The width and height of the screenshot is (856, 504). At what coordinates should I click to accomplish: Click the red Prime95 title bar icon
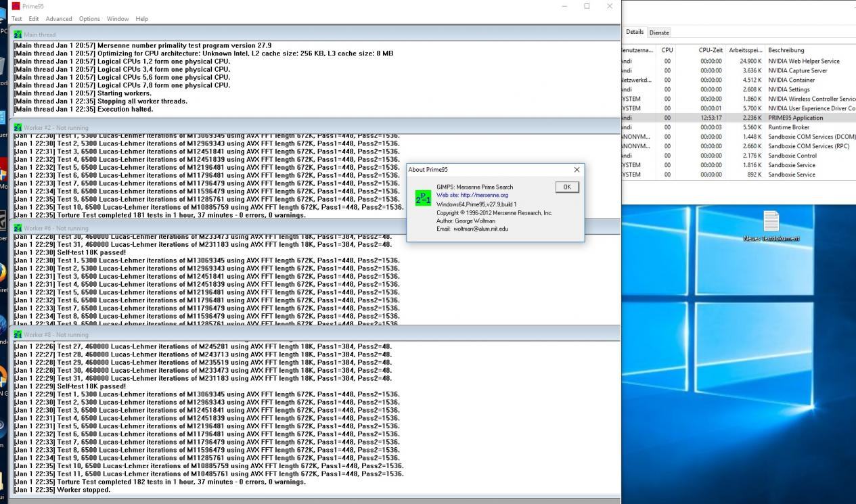click(x=16, y=6)
